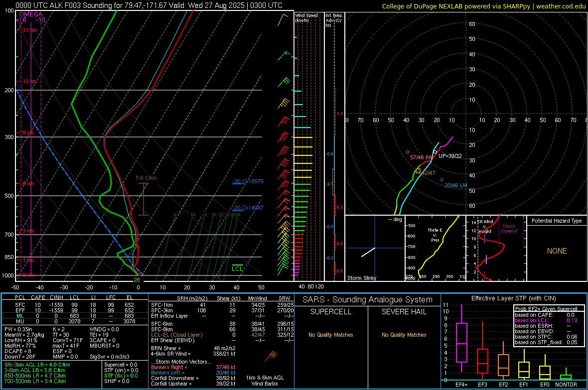Click the 'Potential Hazard Type' header

(x=557, y=221)
